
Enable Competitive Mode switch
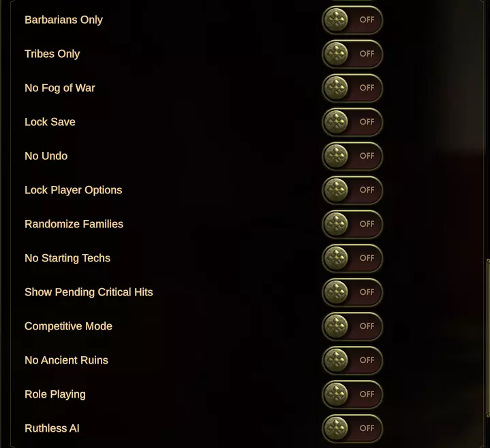coord(352,326)
